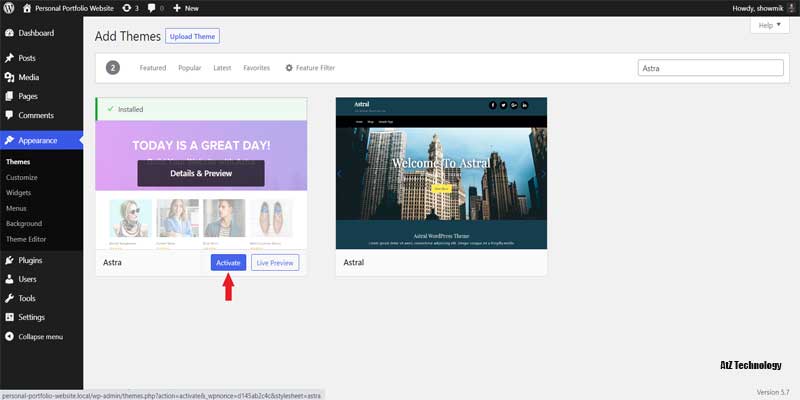
Task: Click the Comments icon in sidebar
Action: [9, 115]
